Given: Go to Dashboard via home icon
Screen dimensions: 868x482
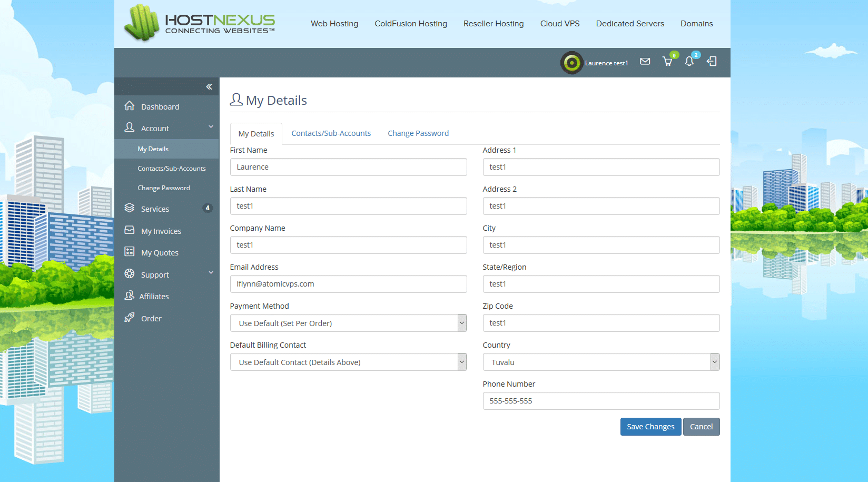Looking at the screenshot, I should coord(130,106).
